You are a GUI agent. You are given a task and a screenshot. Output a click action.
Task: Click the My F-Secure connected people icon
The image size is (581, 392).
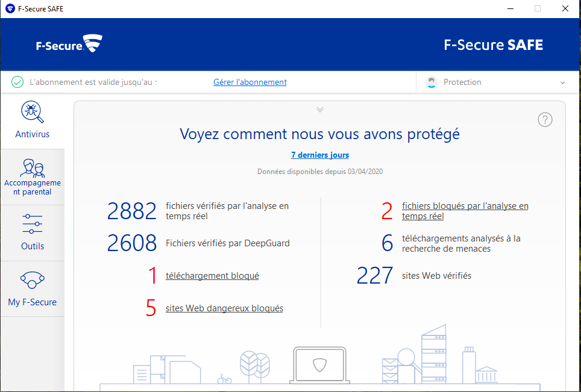point(33,280)
